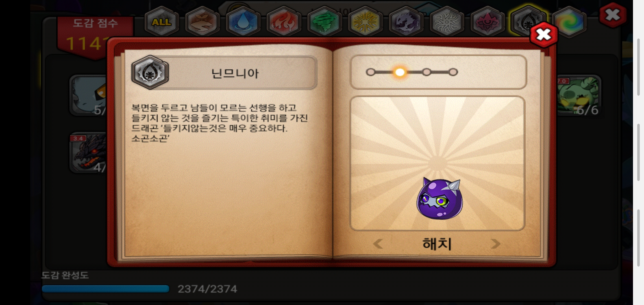Image resolution: width=644 pixels, height=305 pixels.
Task: Select the ALL element filter icon
Action: [x=162, y=21]
